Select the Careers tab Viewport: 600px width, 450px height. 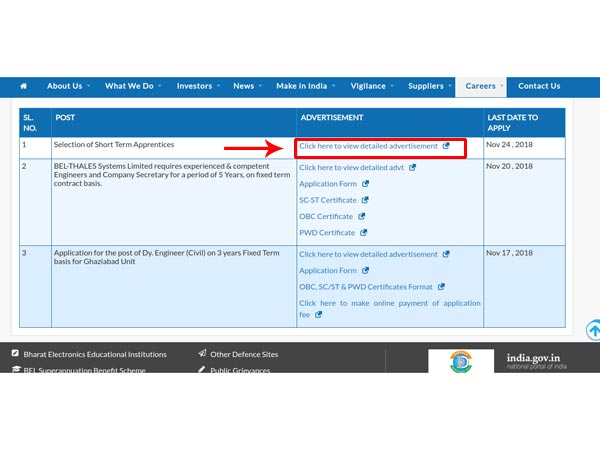(480, 86)
